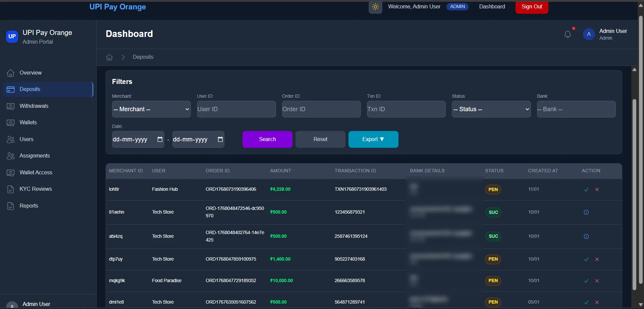Focus the Txn ID filter field
Image resolution: width=644 pixels, height=309 pixels.
point(406,109)
